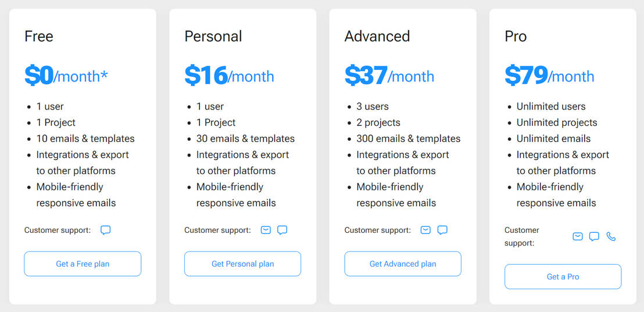Select the Get a Pro button
Viewport: 644px width, 312px height.
[563, 276]
